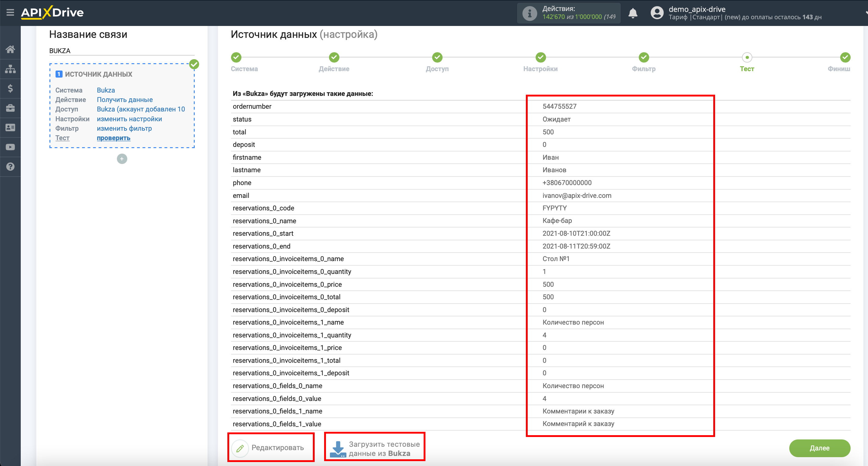Click the deposit field label
The width and height of the screenshot is (868, 466).
[x=244, y=145]
